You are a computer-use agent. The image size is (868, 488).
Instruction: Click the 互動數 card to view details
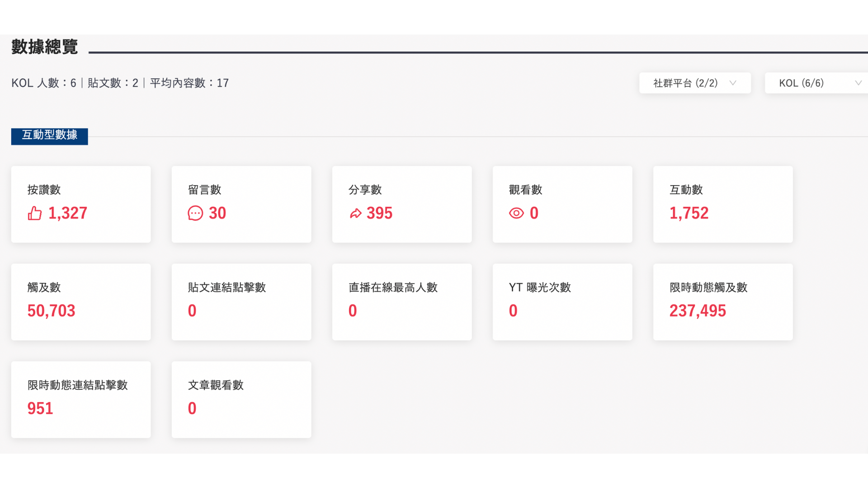[x=723, y=204]
